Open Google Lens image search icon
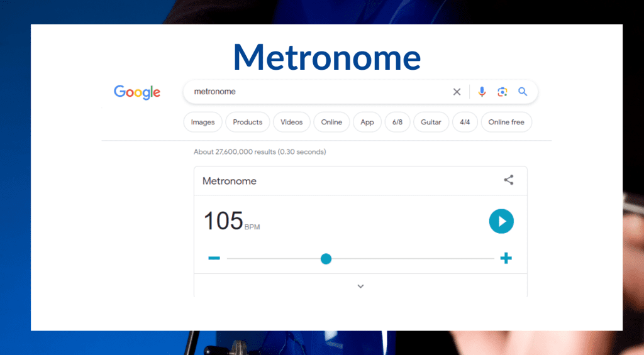644x355 pixels. [502, 92]
